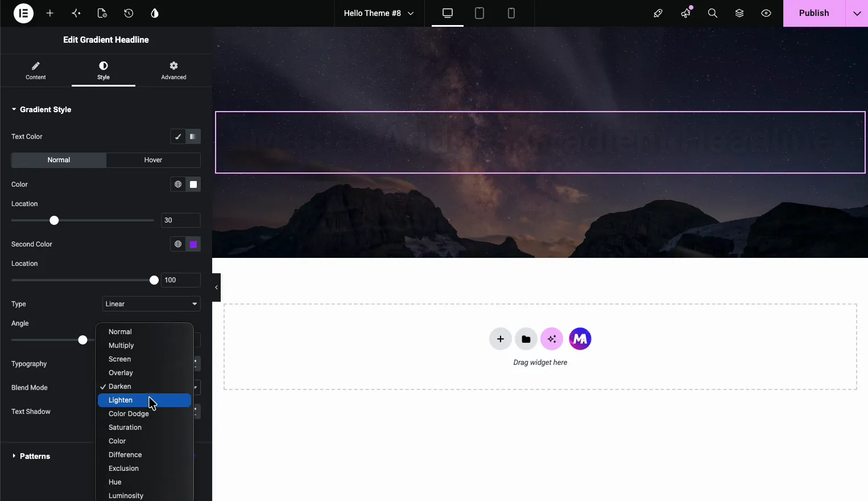
Task: Select the Gradient Headline widget on canvas
Action: (x=540, y=142)
